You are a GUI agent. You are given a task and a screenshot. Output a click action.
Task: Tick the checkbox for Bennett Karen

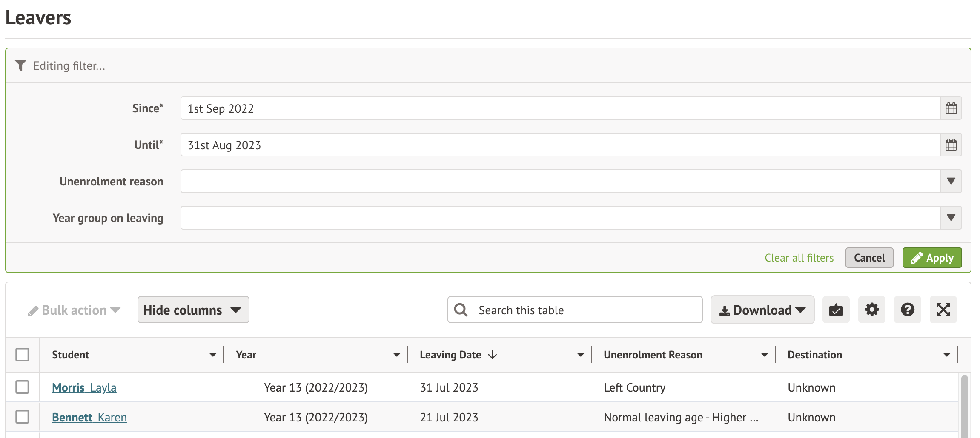[22, 417]
